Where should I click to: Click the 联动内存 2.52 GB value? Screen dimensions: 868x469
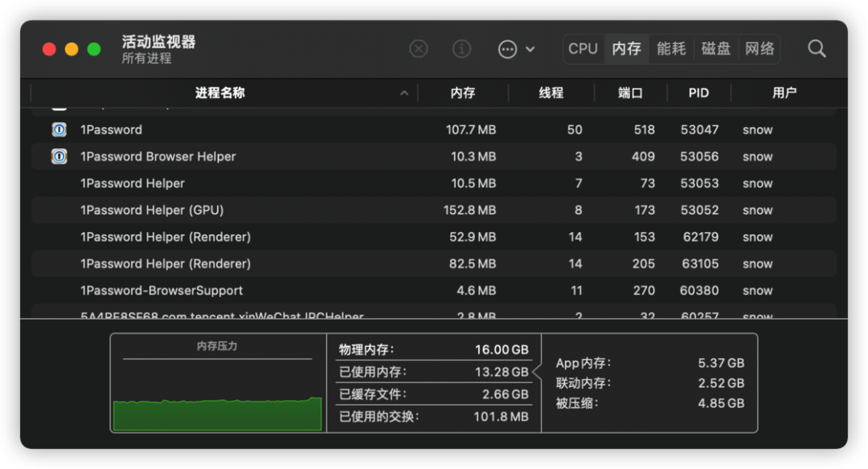coord(721,383)
